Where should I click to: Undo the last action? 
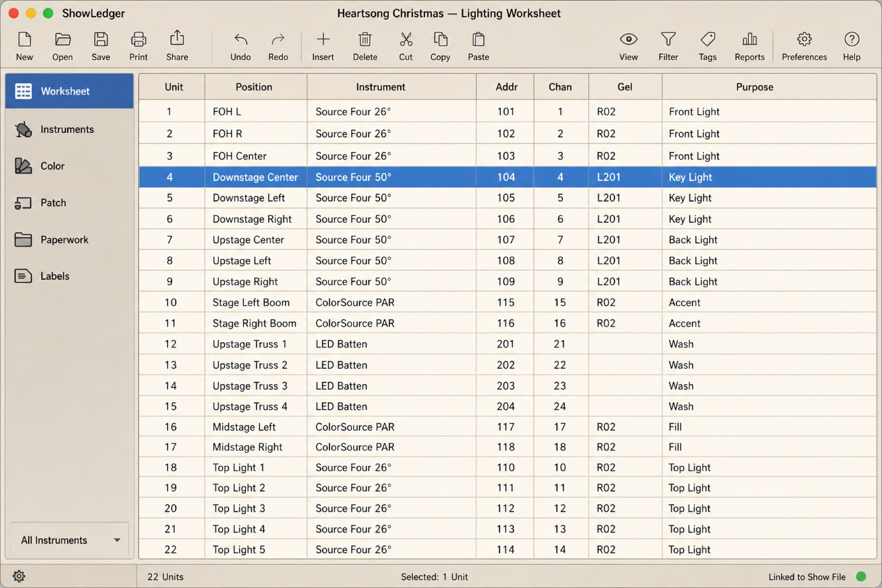pyautogui.click(x=240, y=46)
